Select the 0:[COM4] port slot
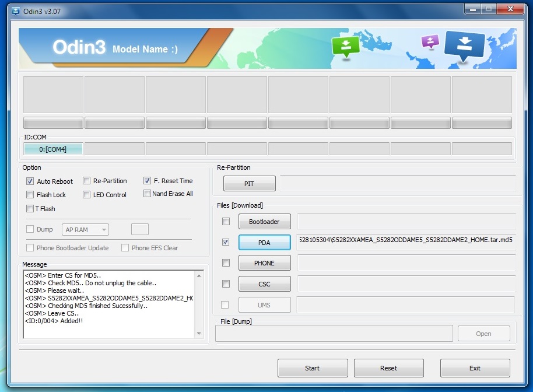 (52, 148)
